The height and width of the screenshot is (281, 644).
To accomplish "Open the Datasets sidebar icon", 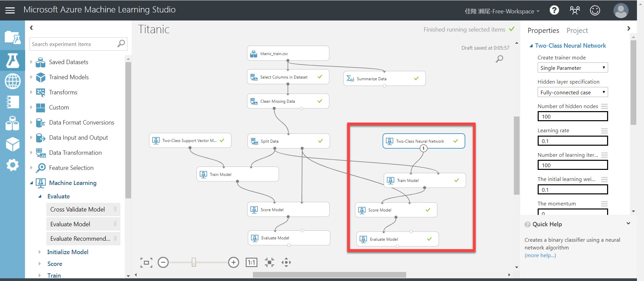I will 12,123.
